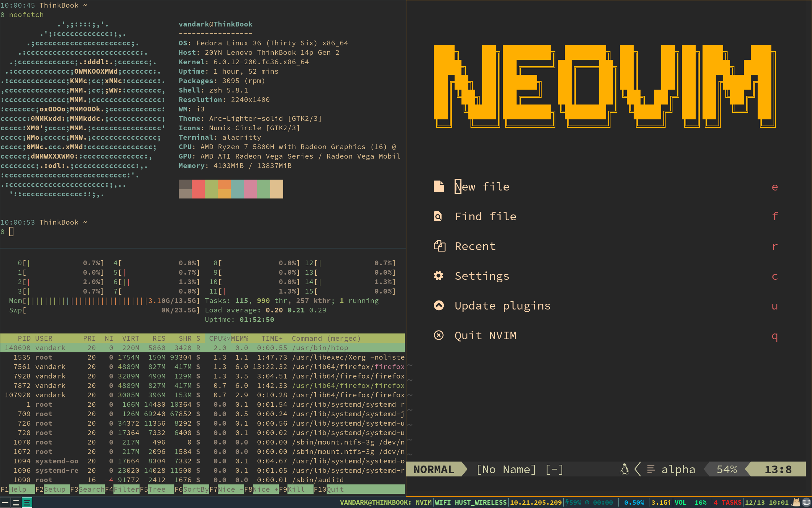Select the first i3 workspace button
Image resolution: width=812 pixels, height=508 pixels.
5,503
